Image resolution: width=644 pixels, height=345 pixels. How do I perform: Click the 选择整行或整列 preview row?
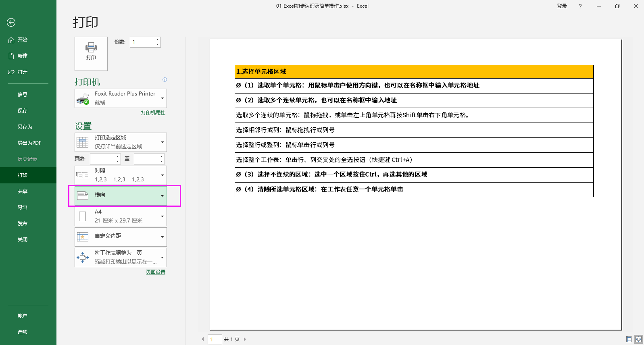point(414,145)
